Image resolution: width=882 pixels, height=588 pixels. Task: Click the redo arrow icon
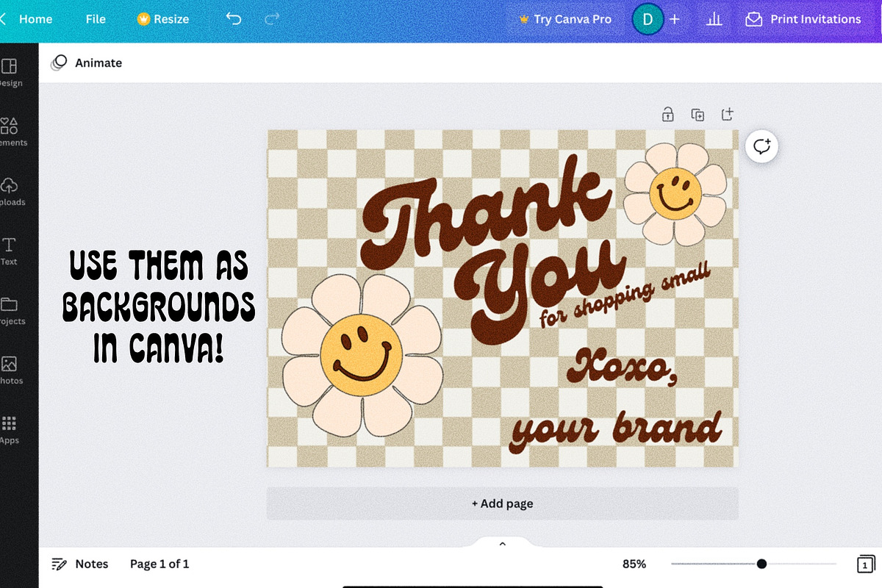pos(271,19)
